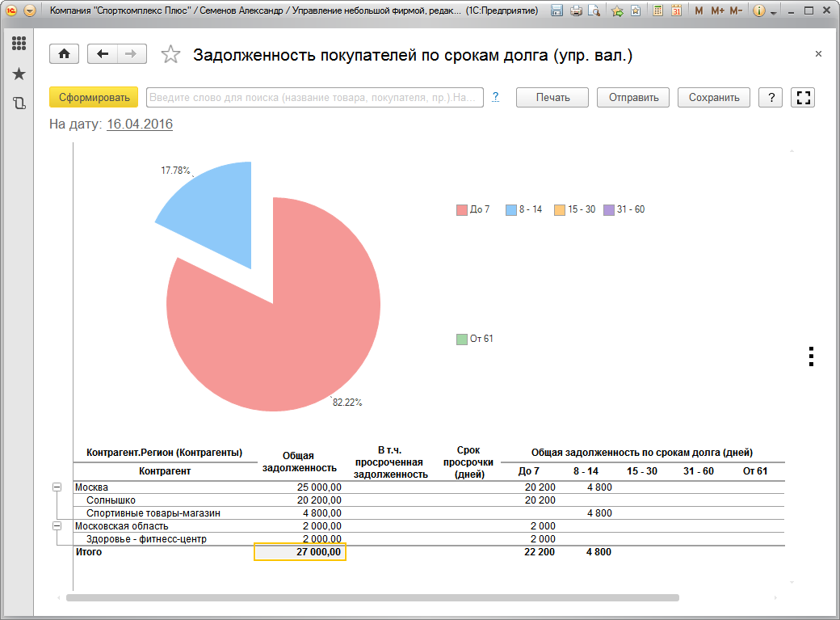
Task: Click the blue 17.78% pie slice
Action: [x=217, y=212]
